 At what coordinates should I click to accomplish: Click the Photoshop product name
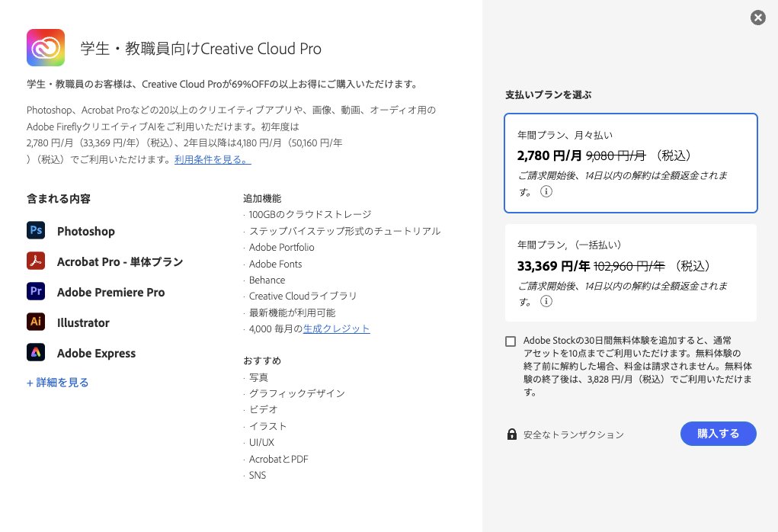(x=85, y=232)
